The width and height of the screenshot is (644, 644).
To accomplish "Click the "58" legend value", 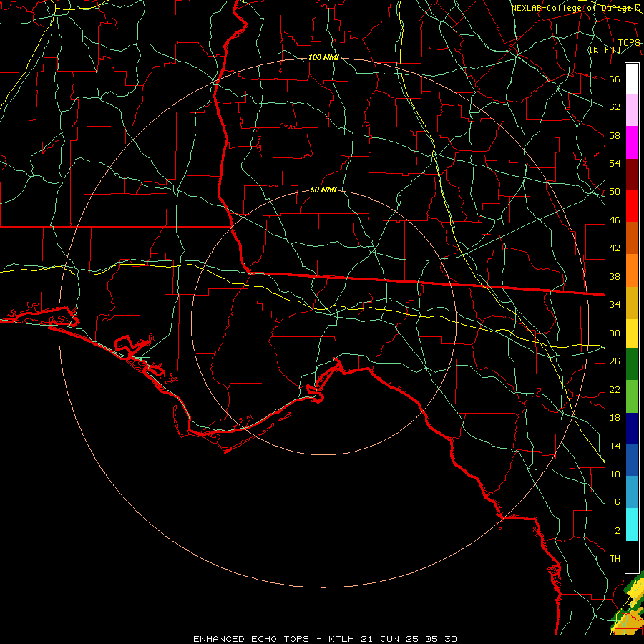I will pos(615,135).
